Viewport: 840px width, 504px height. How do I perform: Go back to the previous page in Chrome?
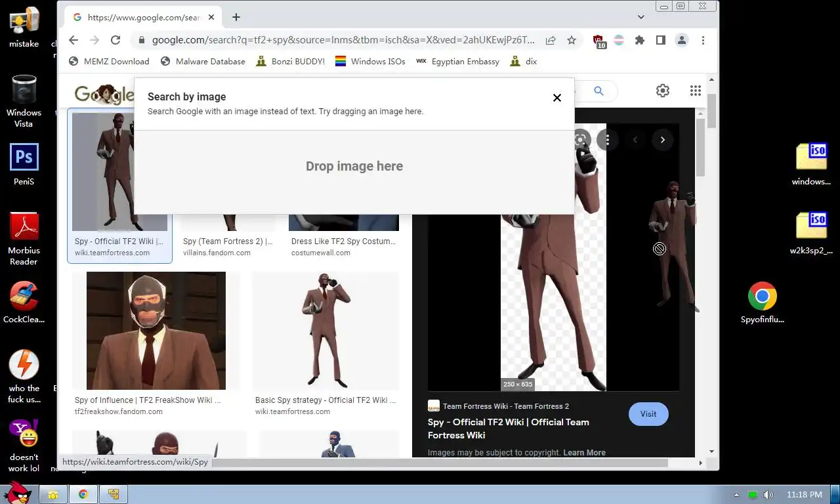click(73, 40)
